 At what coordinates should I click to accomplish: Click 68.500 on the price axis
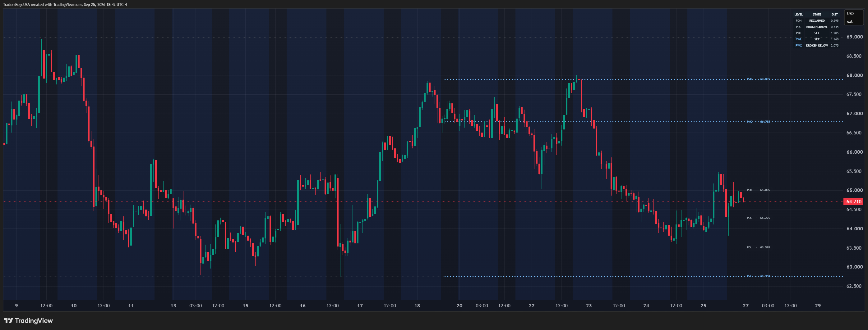tap(854, 56)
